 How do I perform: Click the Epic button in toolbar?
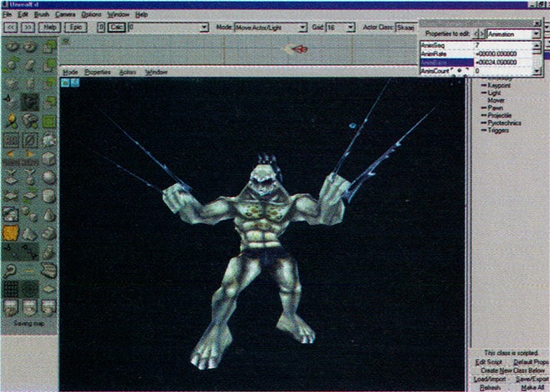pos(75,27)
